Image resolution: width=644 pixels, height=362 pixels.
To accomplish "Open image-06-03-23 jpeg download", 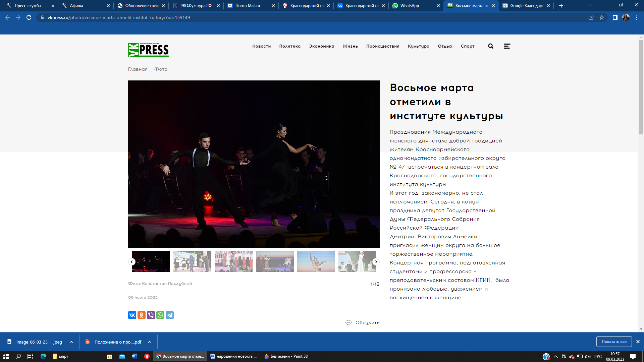I will pos(39,342).
